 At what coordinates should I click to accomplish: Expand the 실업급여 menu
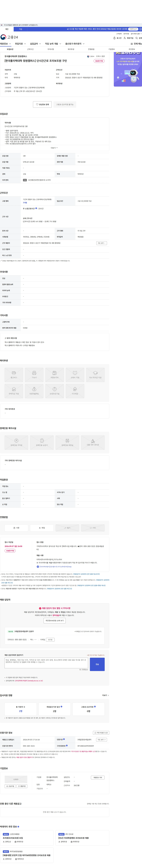pos(35,44)
